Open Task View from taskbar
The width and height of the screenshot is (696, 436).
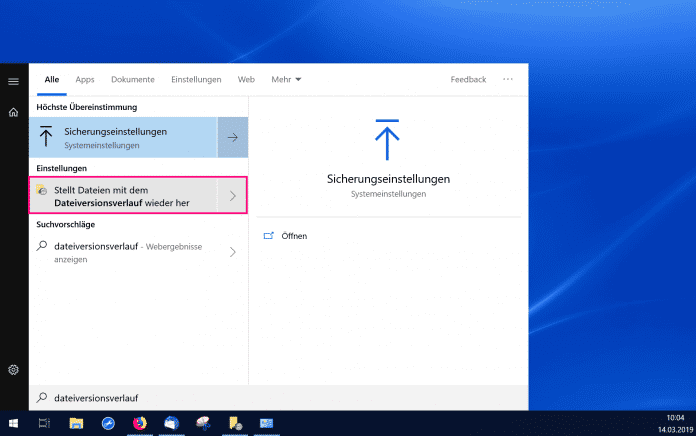pos(44,423)
